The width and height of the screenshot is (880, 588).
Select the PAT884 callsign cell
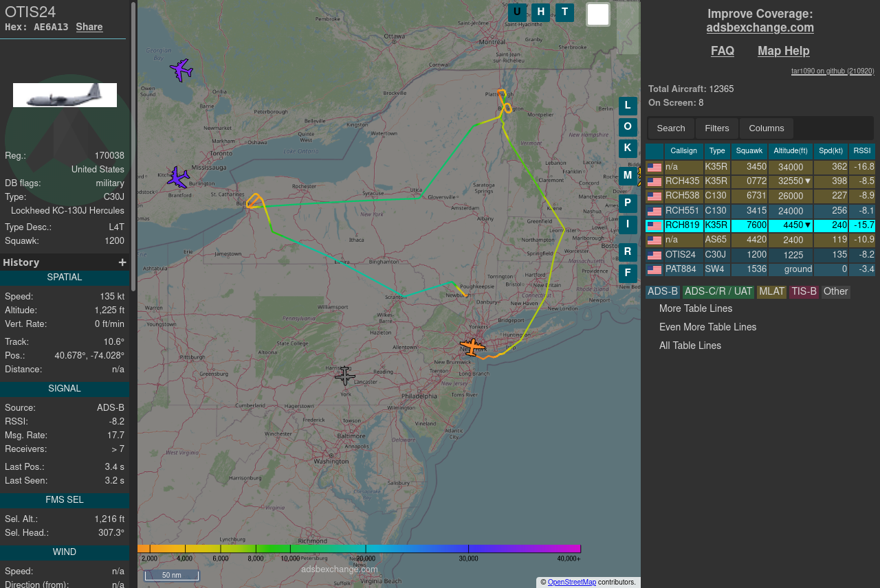coord(684,270)
